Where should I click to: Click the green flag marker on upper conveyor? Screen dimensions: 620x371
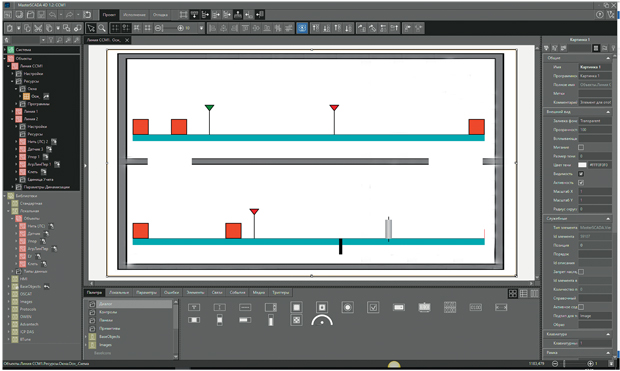point(209,107)
